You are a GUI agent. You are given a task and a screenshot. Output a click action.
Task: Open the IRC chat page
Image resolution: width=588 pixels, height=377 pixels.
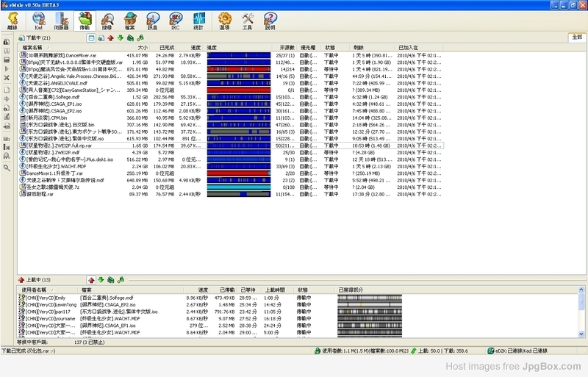(176, 21)
